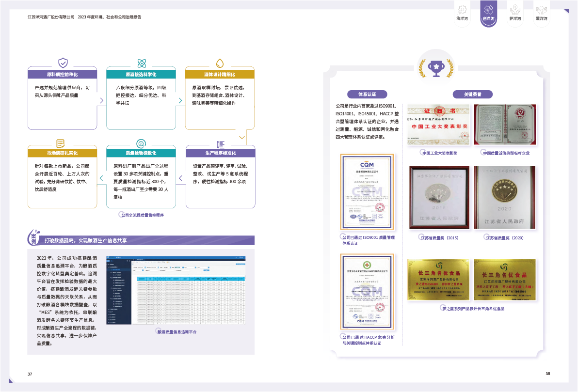This screenshot has height=392, width=578.
Task: Click the shield checkmark icon above 原料质控前移化
Action: coord(63,63)
